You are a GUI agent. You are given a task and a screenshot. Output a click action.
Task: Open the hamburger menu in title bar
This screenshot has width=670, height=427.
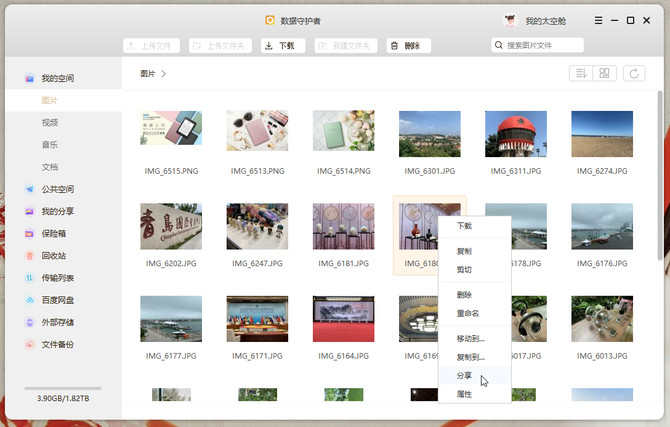599,21
